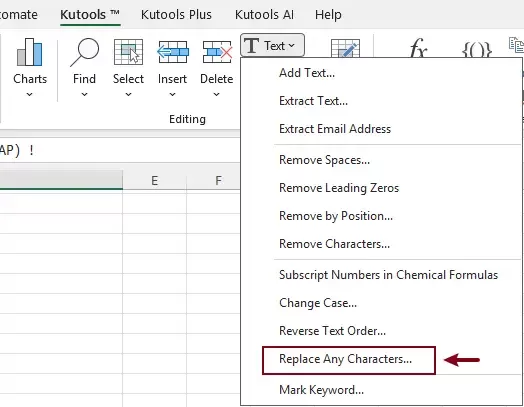Click the worksheet edit pencil icon
This screenshot has width=524, height=407.
(346, 48)
